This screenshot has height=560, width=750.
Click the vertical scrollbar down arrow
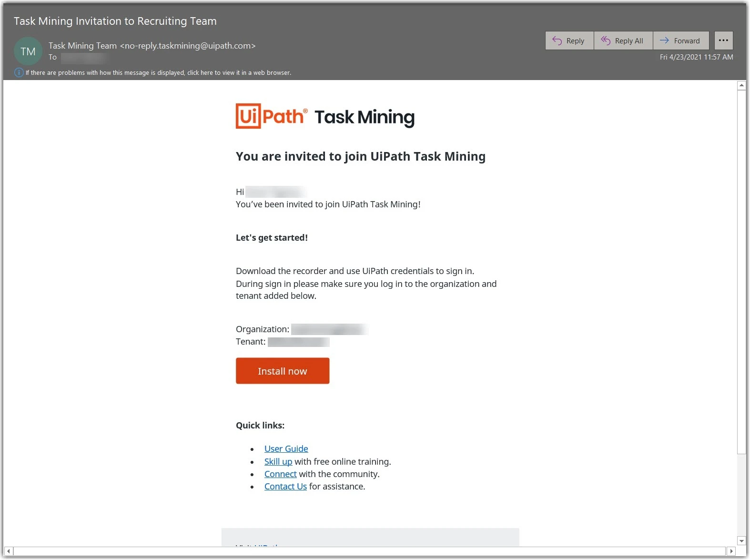click(x=741, y=541)
